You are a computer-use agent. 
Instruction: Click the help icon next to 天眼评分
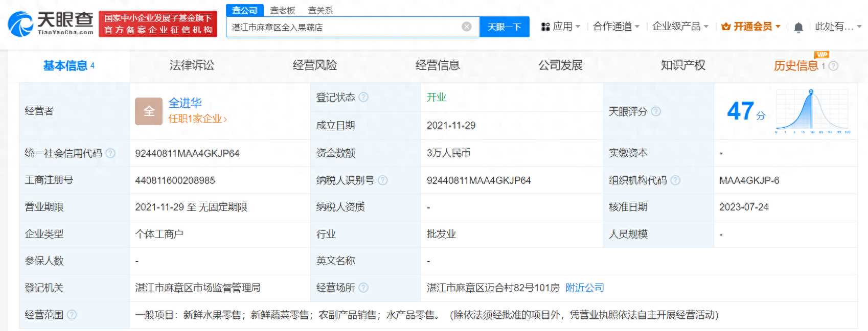pos(656,111)
